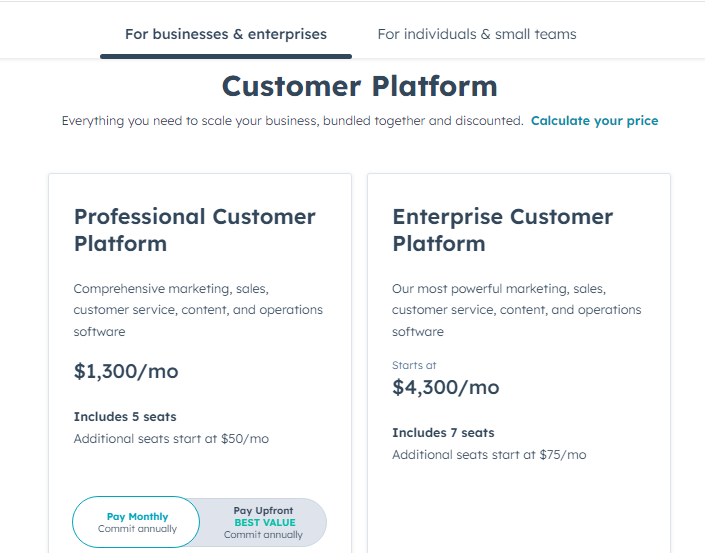Click the Customer Platform main title

point(360,86)
